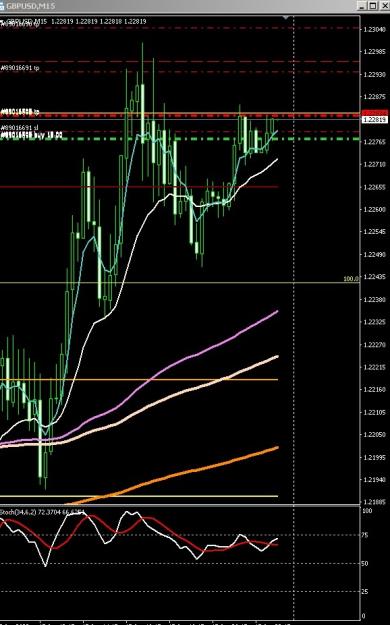Select the #89016691 sl order label
The image size is (390, 625).
[19, 128]
